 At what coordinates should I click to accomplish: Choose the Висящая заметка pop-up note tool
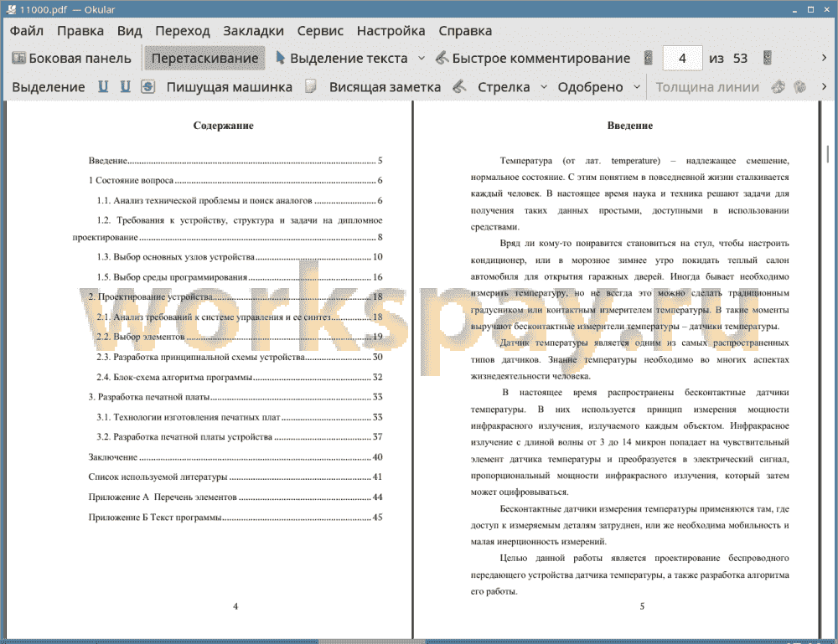pyautogui.click(x=385, y=87)
